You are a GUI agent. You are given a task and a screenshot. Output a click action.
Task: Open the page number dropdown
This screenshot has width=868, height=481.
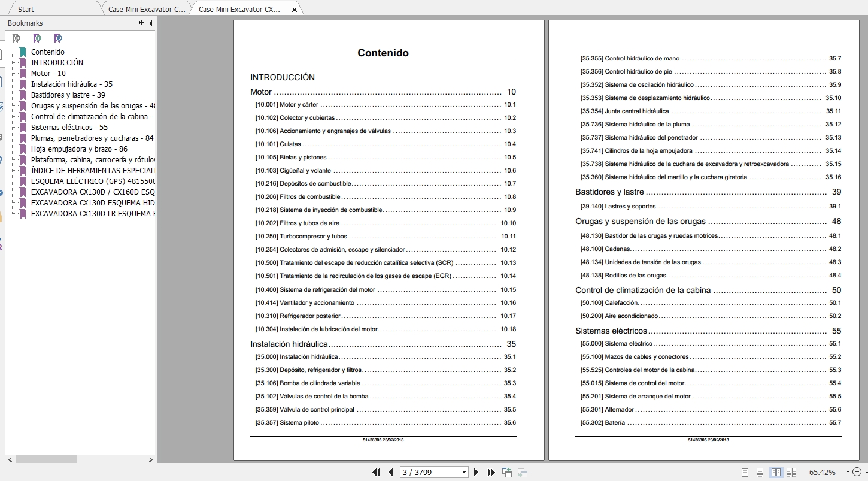(x=464, y=472)
